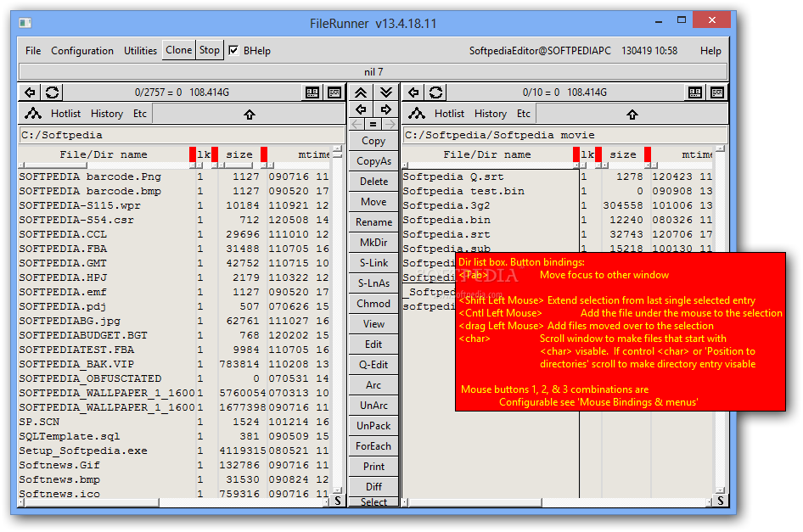Image resolution: width=803 pixels, height=532 pixels.
Task: Click left pane's first view layout icon
Action: pos(312,92)
